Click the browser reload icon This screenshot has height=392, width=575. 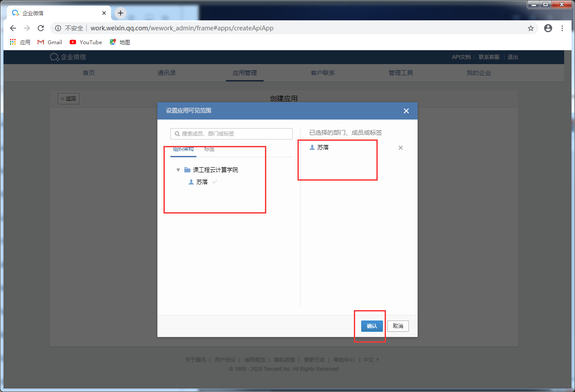(41, 28)
